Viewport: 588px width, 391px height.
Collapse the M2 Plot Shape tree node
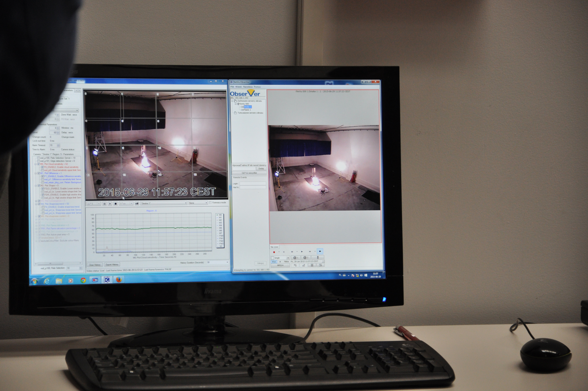[x=36, y=186]
